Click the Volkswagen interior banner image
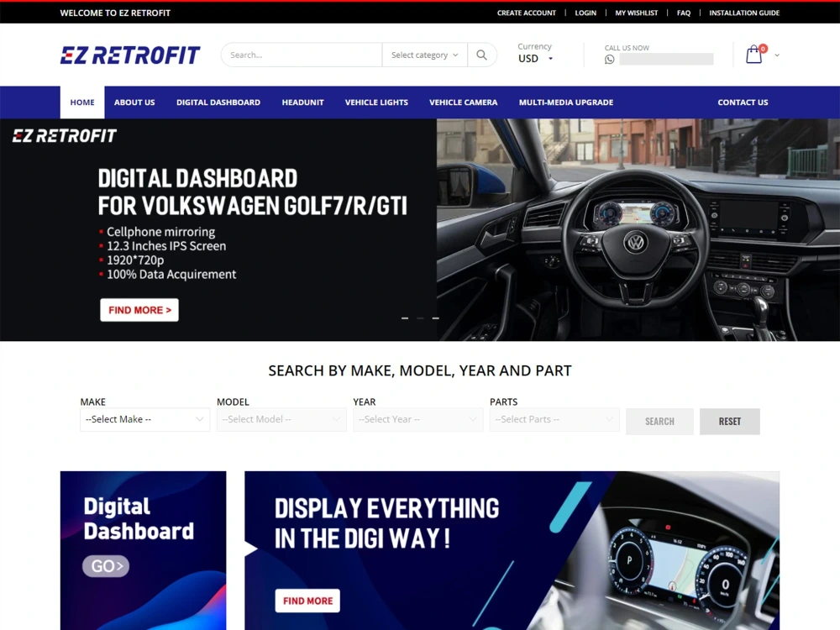Image resolution: width=840 pixels, height=630 pixels. (638, 230)
